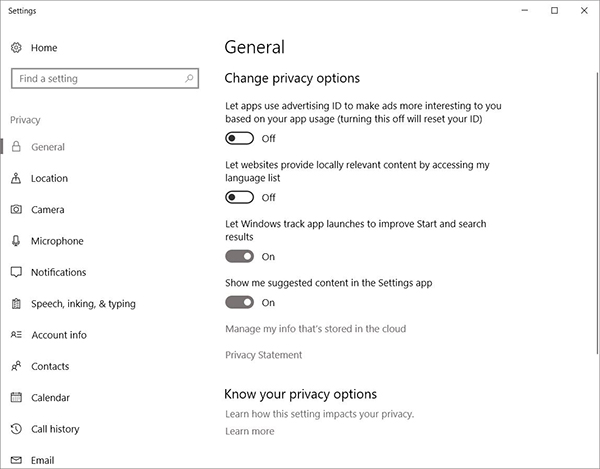Viewport: 600px width, 469px height.
Task: Turn off Windows app launch tracking
Action: tap(240, 257)
